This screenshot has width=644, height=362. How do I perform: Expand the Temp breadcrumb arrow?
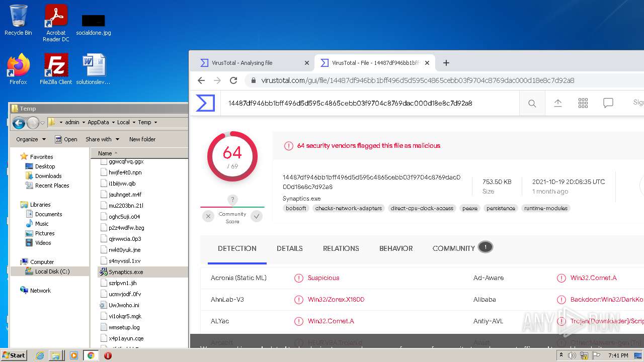[x=155, y=122]
